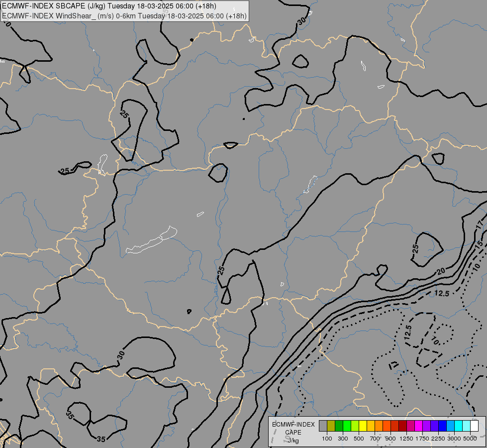487x448 pixels.
Task: Click the "700" legend value
Action: coord(375,439)
